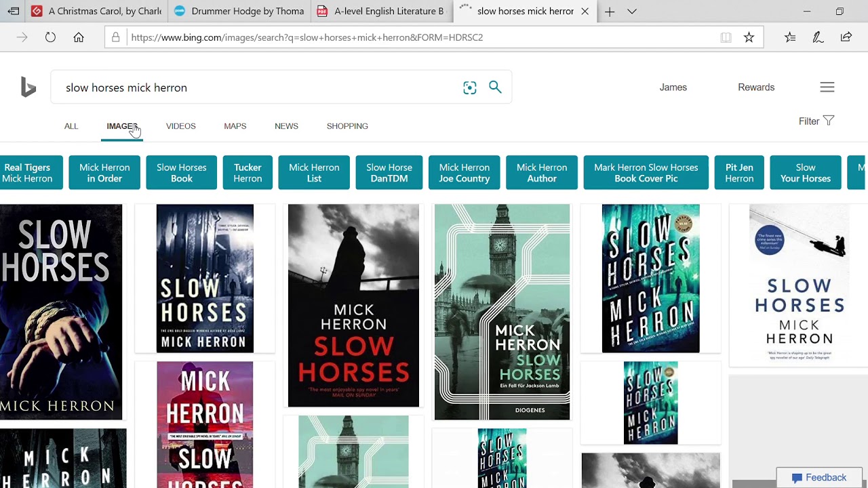The width and height of the screenshot is (868, 488).
Task: Select Slow Your Horses suggestion
Action: (806, 173)
